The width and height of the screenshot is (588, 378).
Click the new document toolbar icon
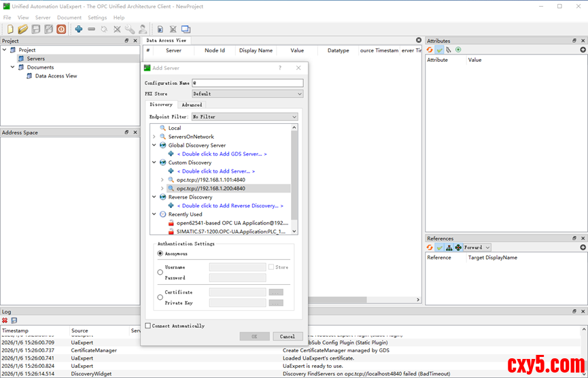(10, 29)
